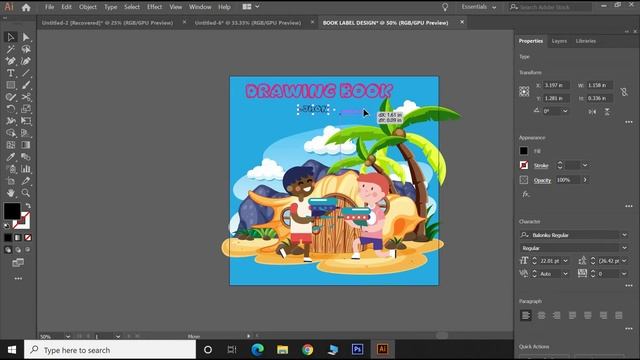Pick the Eyedropper tool
Viewport: 640px width, 360px height.
coord(11,157)
